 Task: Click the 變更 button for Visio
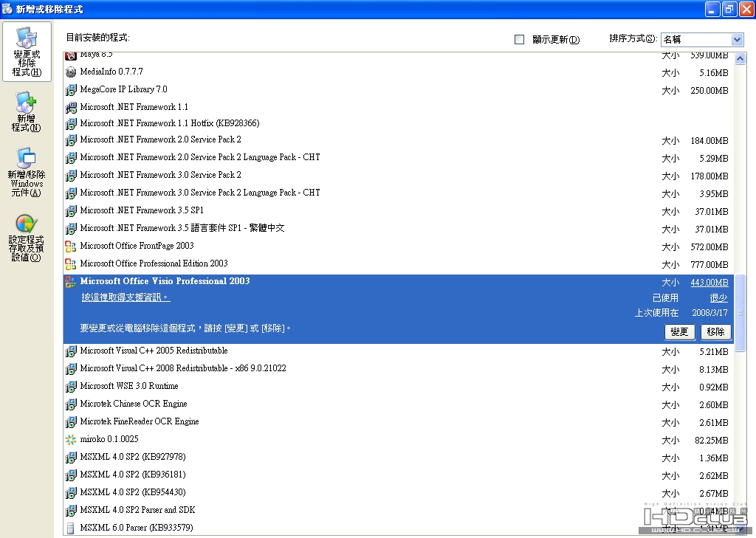pos(679,331)
